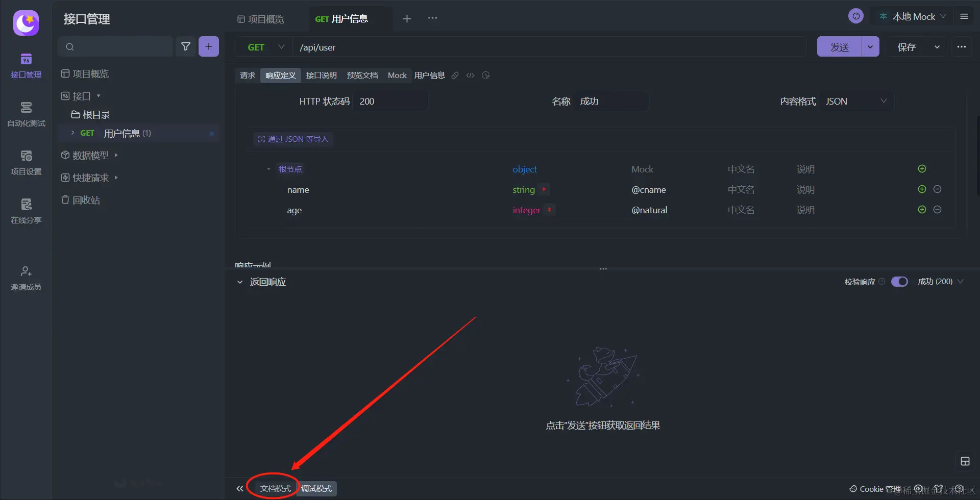The height and width of the screenshot is (500, 980).
Task: Open the 请求 tab
Action: pos(248,76)
